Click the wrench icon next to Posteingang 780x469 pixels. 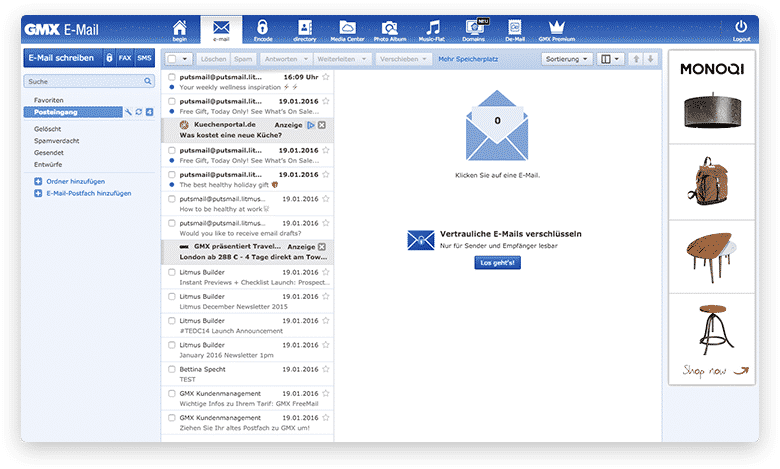click(127, 112)
